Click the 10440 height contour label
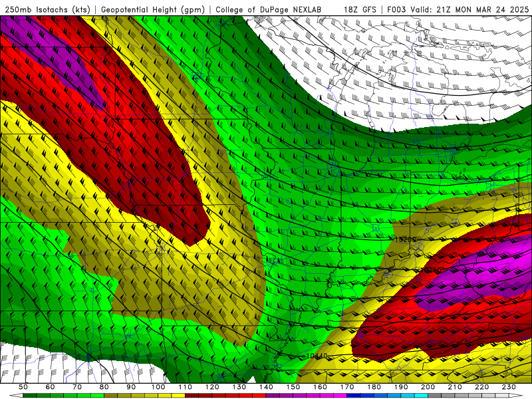532x399 pixels. 317,356
